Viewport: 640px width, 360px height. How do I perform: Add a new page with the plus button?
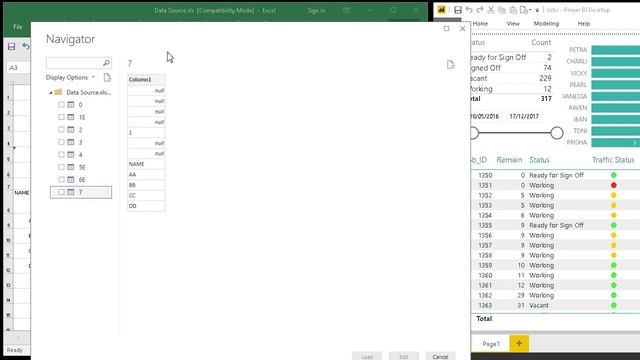point(519,344)
